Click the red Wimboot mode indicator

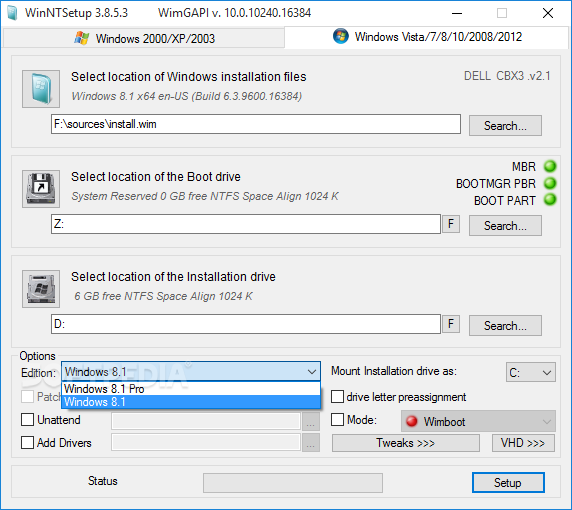pos(411,421)
